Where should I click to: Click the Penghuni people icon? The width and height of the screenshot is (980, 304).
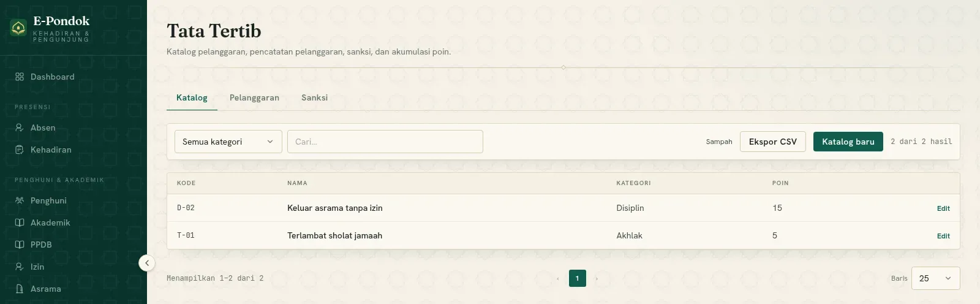[x=20, y=200]
